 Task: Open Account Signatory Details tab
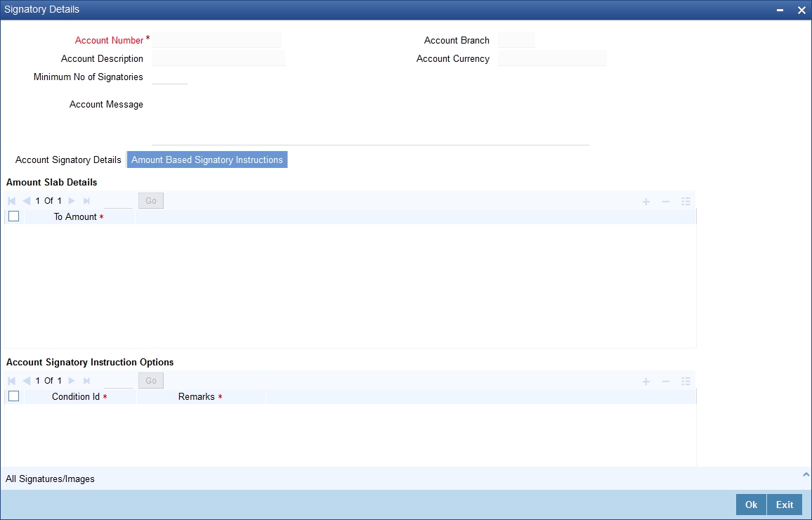pos(68,160)
